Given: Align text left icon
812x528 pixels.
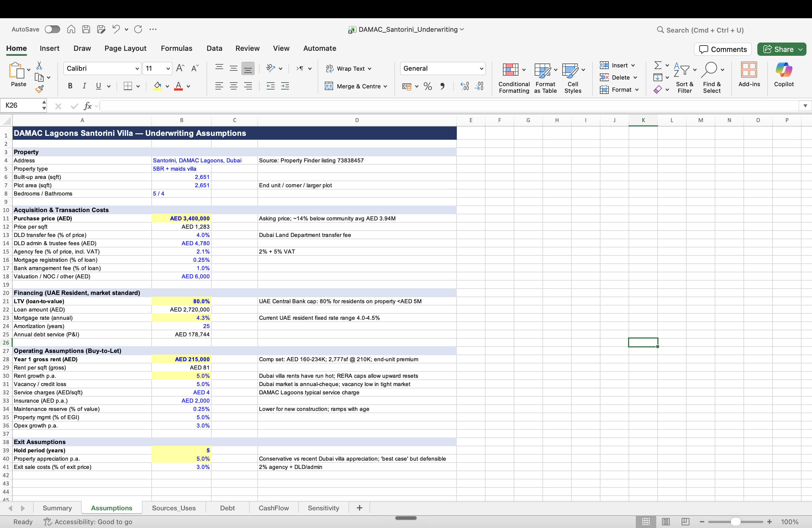Looking at the screenshot, I should pos(219,86).
